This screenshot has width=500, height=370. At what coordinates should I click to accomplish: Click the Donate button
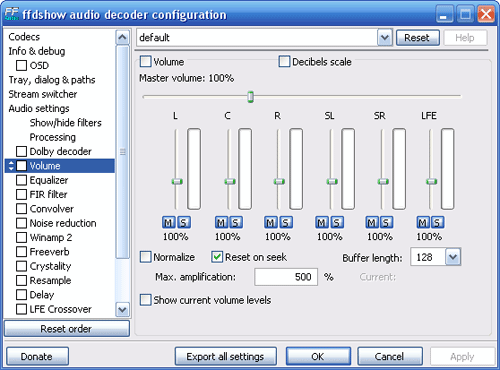click(x=37, y=356)
